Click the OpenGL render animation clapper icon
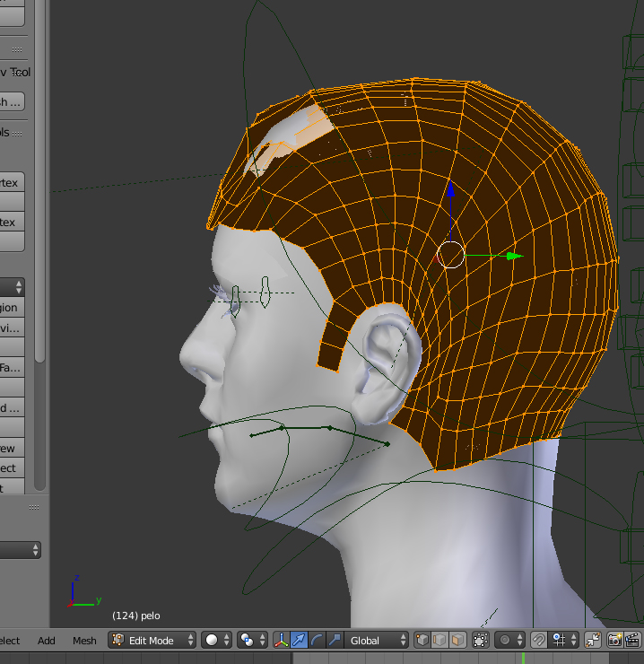 [x=631, y=640]
